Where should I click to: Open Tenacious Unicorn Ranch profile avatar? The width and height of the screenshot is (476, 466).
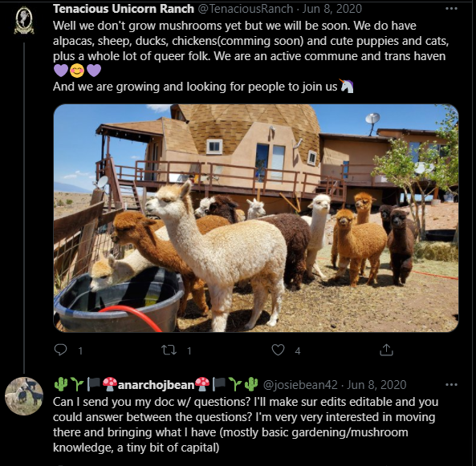coord(24,21)
